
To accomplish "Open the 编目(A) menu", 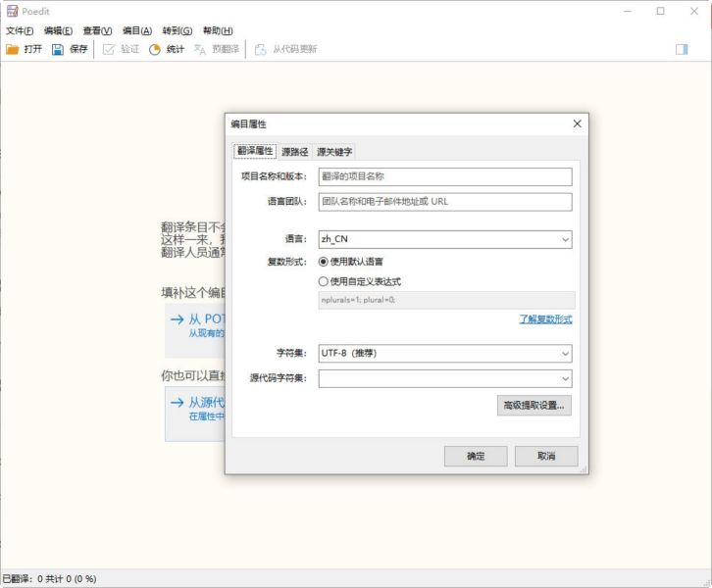I will click(136, 30).
